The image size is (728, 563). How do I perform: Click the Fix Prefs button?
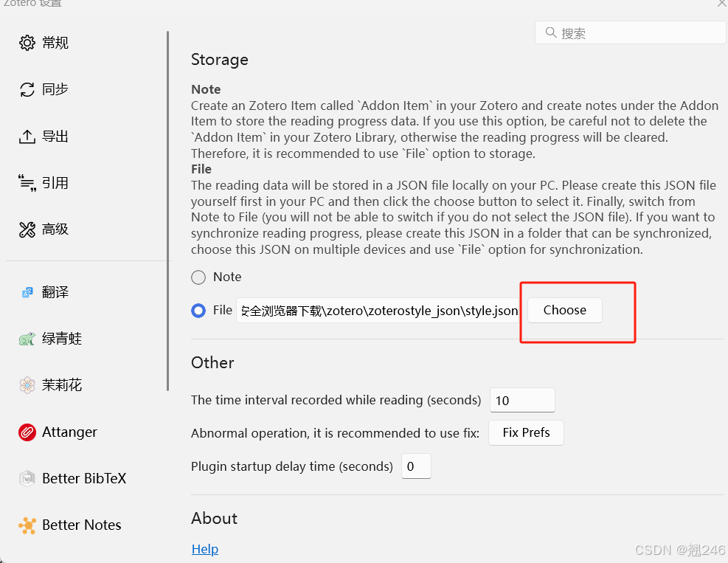tap(526, 433)
